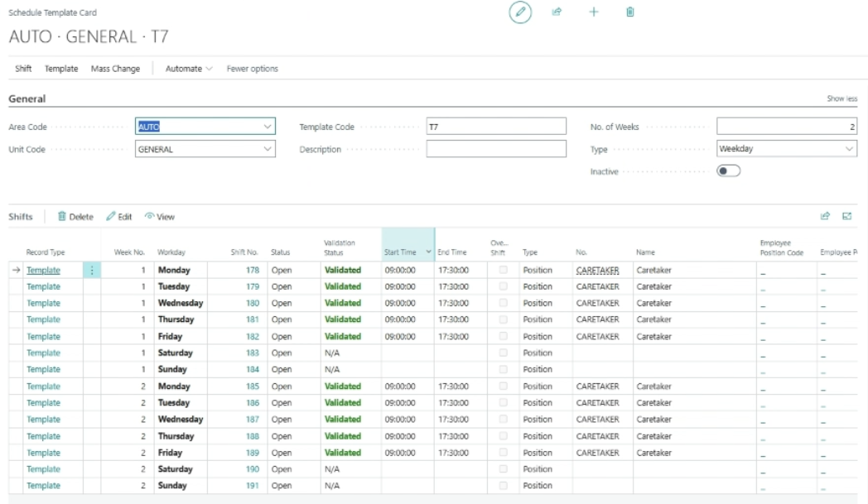Click the trash can delete icon in header

click(x=630, y=12)
